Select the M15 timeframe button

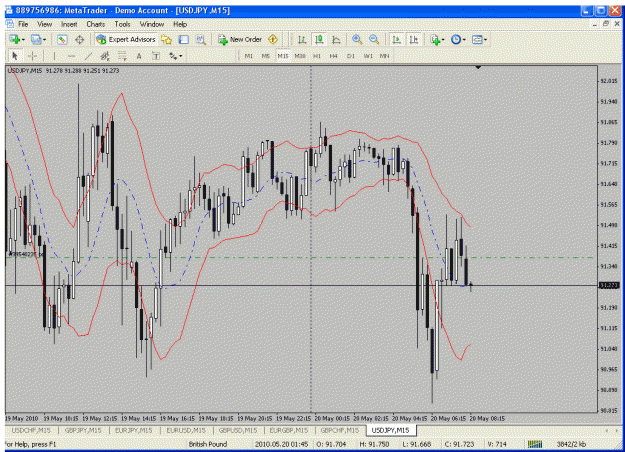coord(283,56)
